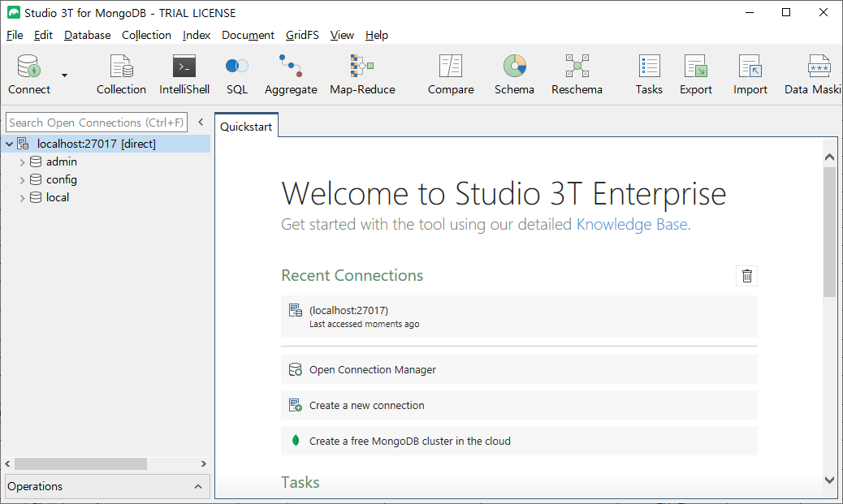Click the Operations panel header
The width and height of the screenshot is (843, 504).
(x=107, y=486)
